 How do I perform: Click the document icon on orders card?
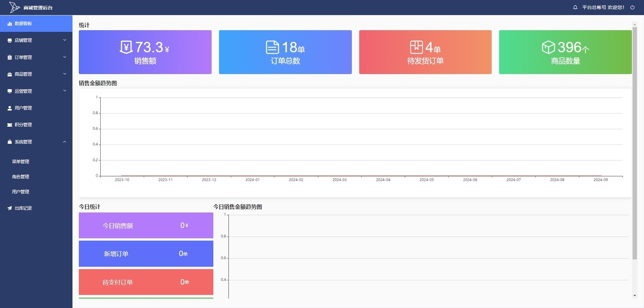pos(273,47)
